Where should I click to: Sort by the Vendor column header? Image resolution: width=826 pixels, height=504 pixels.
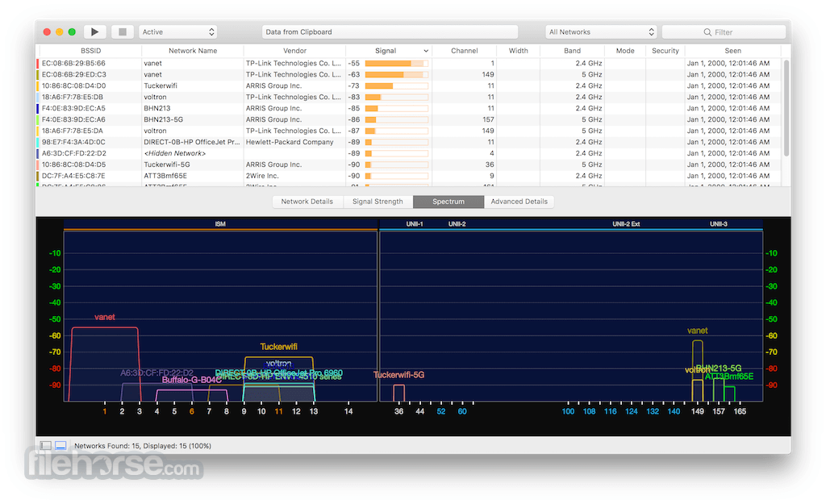[295, 51]
